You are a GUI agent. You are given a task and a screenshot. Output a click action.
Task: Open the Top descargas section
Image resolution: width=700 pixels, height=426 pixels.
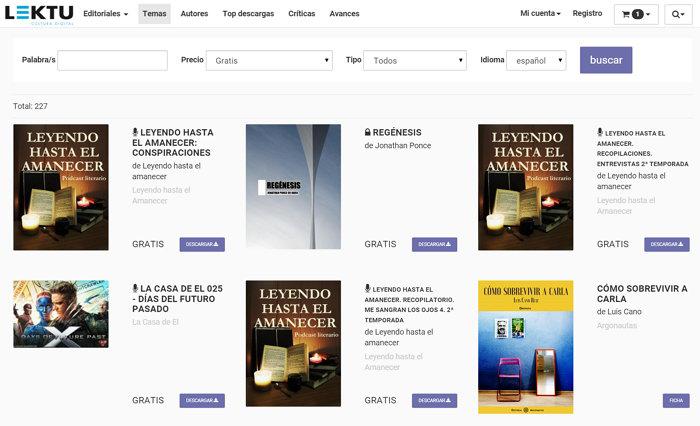coord(249,14)
